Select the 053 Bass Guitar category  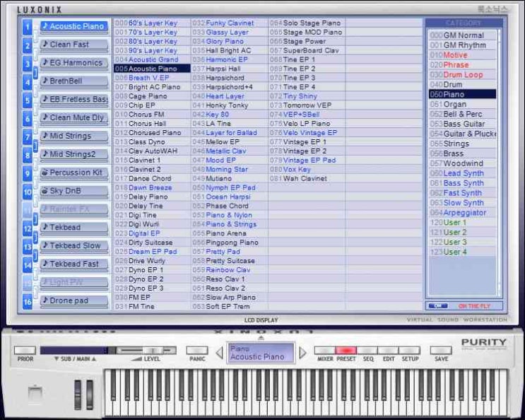462,124
